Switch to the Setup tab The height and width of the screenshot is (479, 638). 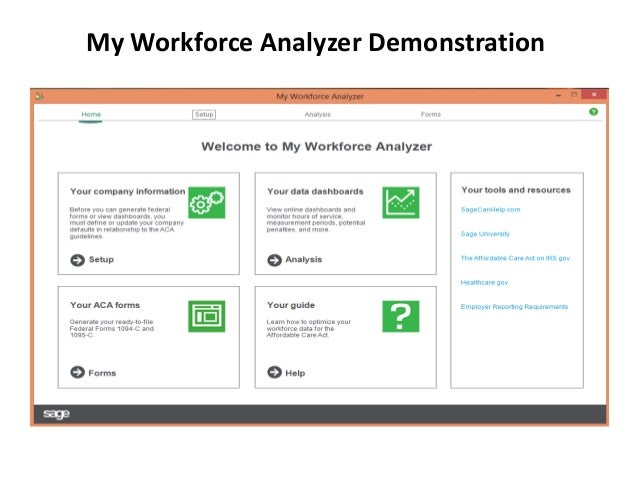204,114
